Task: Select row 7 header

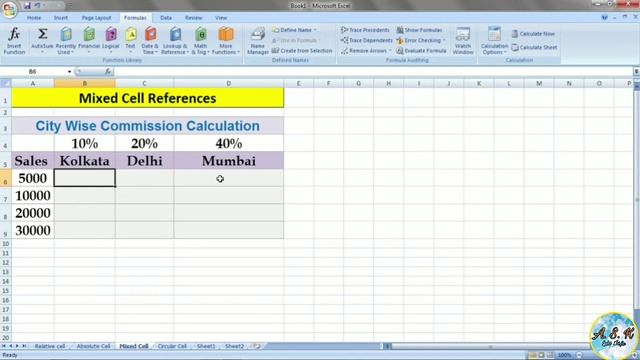Action: [x=6, y=196]
